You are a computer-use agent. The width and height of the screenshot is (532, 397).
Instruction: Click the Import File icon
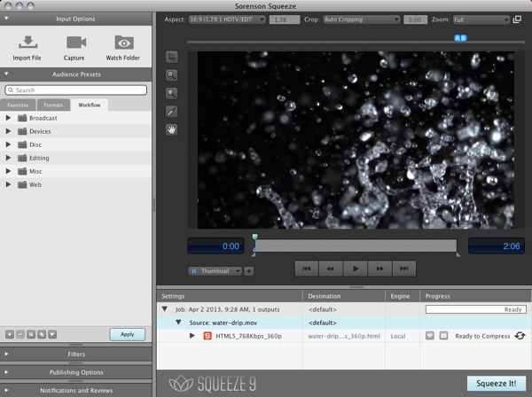pyautogui.click(x=27, y=43)
